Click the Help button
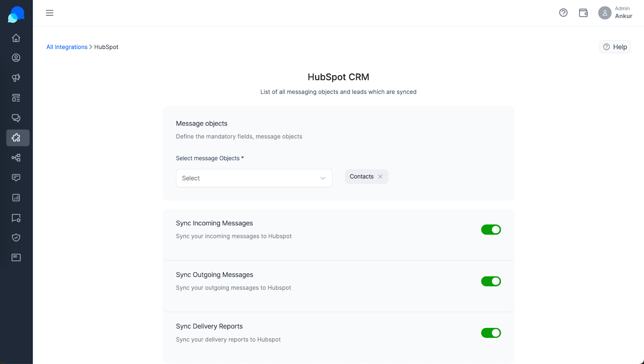This screenshot has height=364, width=644. coord(615,47)
